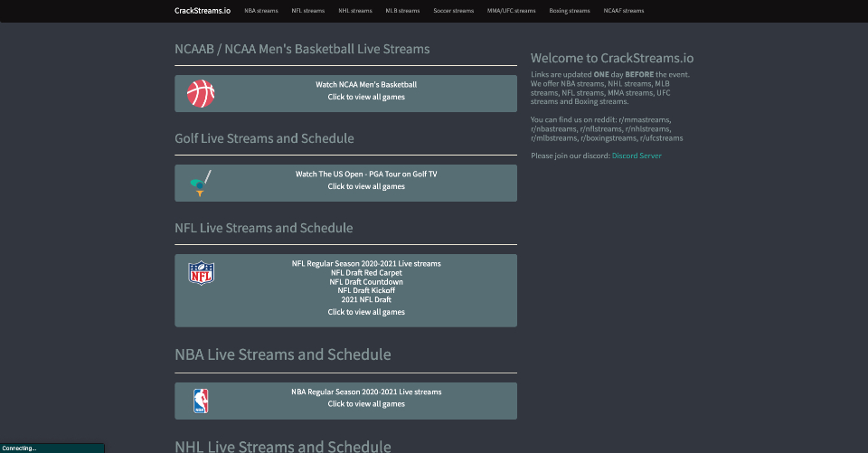
Task: Open the CrackStreams.io home brand link
Action: [x=203, y=11]
